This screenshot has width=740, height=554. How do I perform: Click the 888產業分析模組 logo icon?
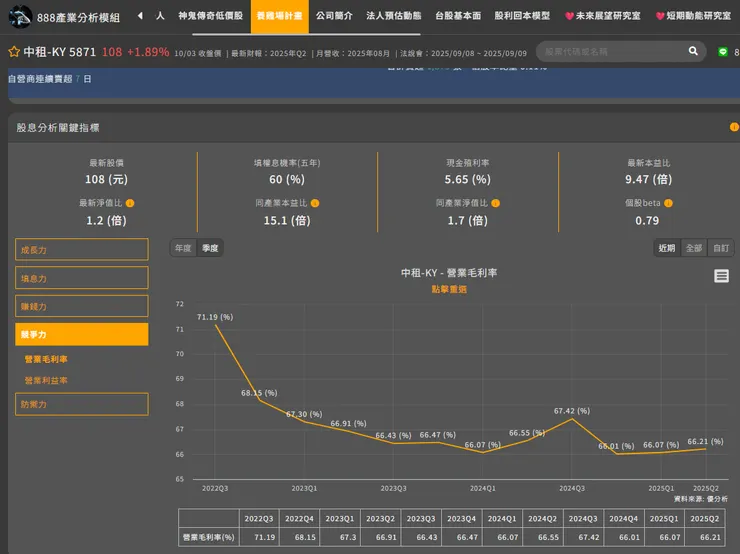20,17
